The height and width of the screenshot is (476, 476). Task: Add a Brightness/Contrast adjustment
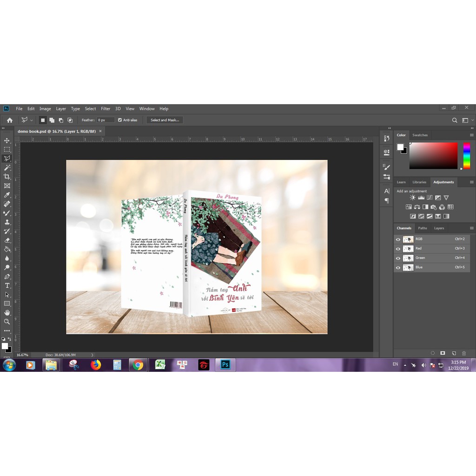pos(412,198)
